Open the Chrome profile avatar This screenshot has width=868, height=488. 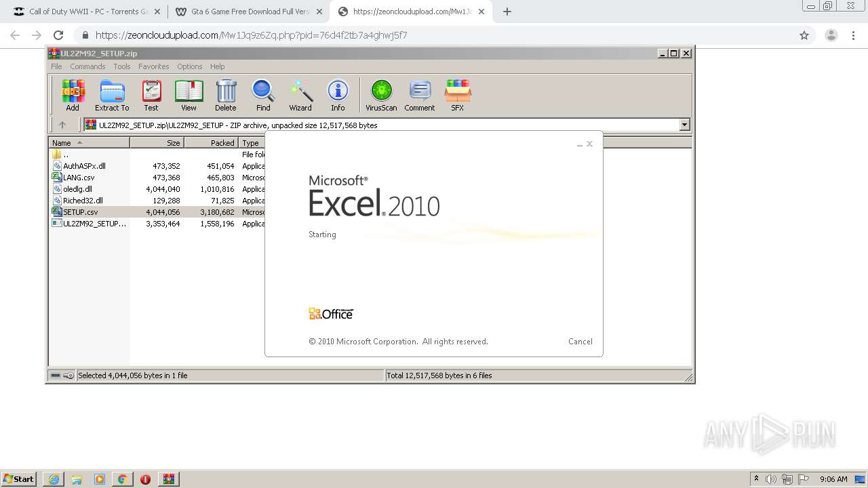tap(831, 35)
